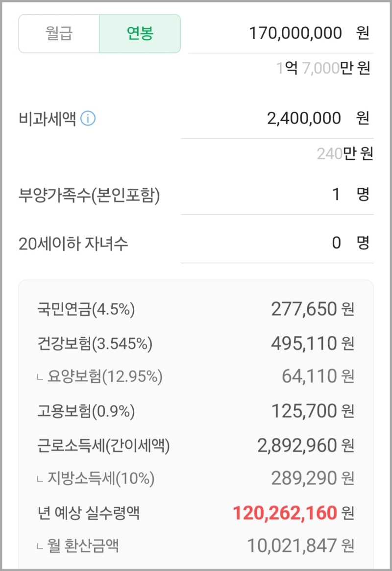This screenshot has height=571, width=392.
Task: Click the 요양보험(12.95%) amount
Action: pyautogui.click(x=308, y=376)
